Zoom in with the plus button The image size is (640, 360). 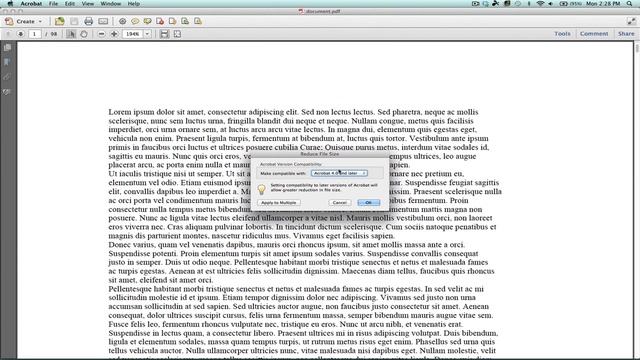(114, 34)
